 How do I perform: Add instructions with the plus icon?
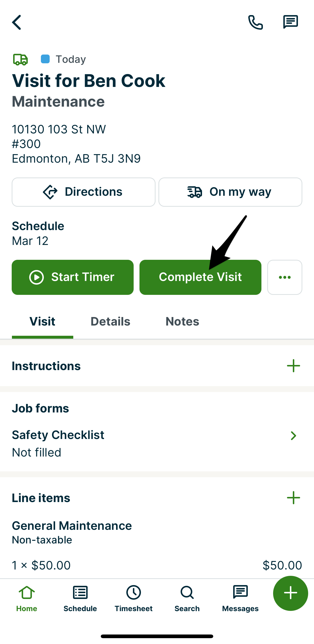click(x=293, y=366)
